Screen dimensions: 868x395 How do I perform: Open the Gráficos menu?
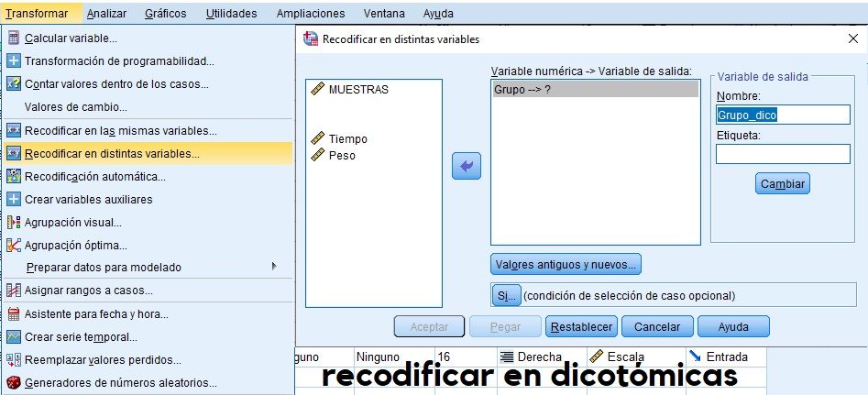pyautogui.click(x=166, y=13)
